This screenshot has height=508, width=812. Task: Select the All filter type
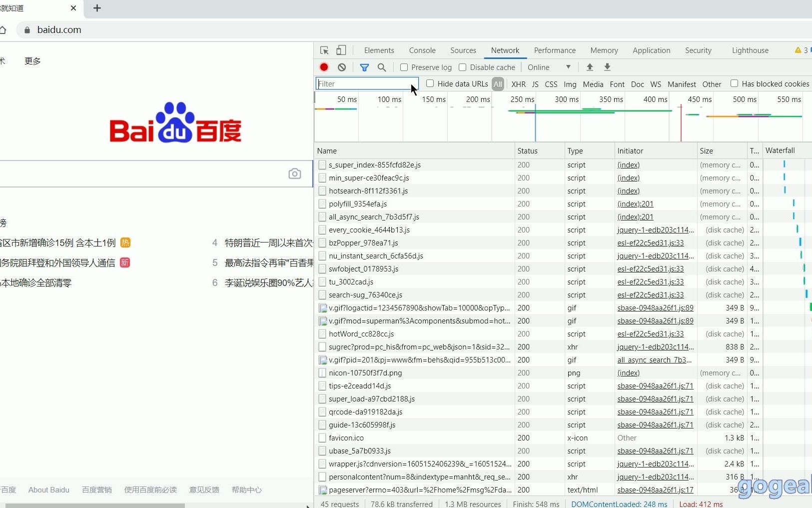point(498,84)
